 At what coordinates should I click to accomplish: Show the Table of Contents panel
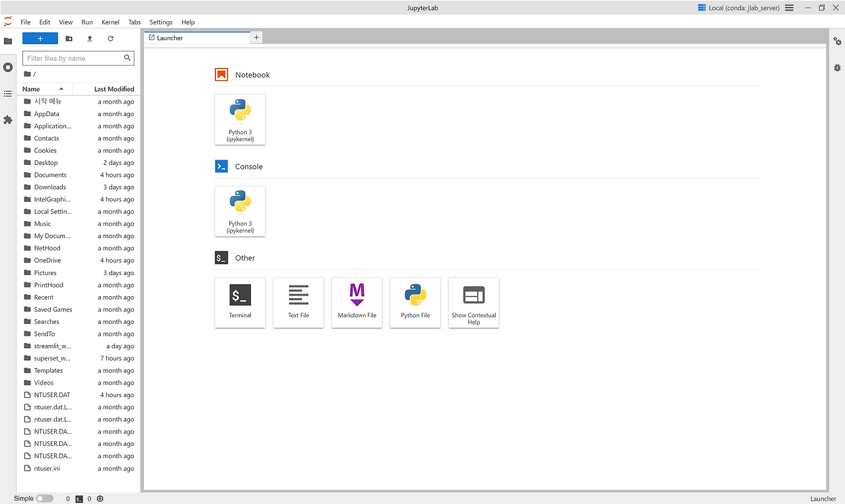point(8,94)
